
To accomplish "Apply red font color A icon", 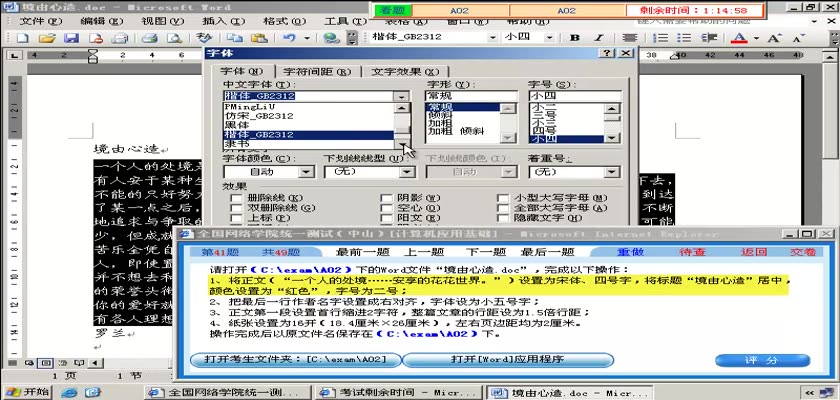I will [x=739, y=37].
